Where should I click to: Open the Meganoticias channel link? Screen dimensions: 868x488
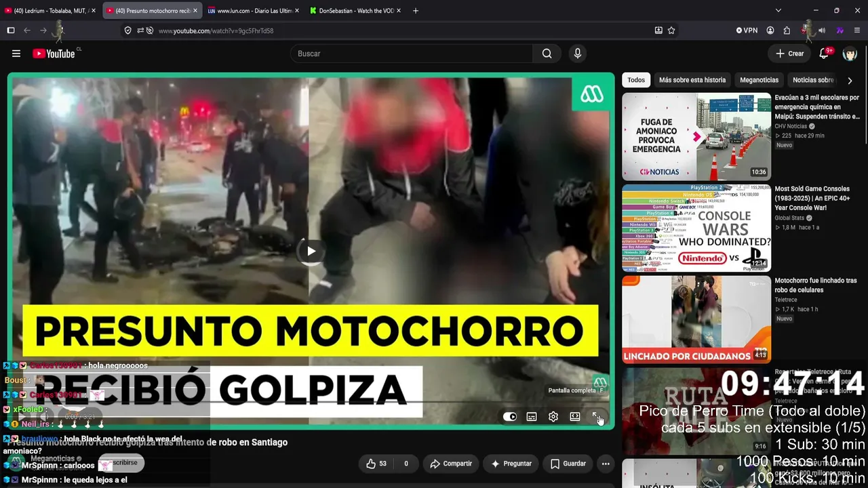pyautogui.click(x=52, y=459)
